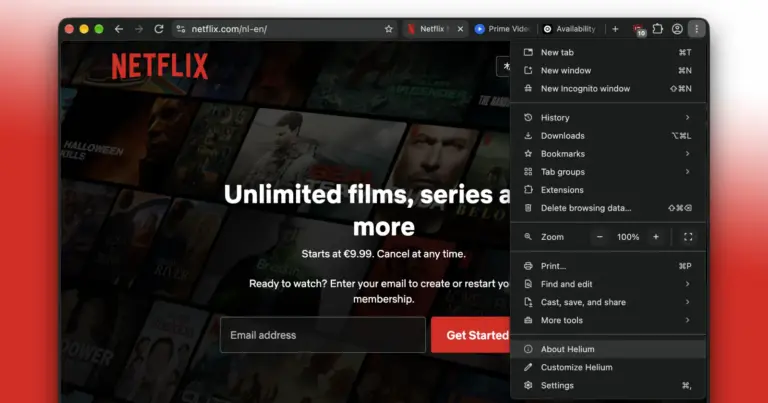Click the Downloads arrow icon in menu
Viewport: 768px width, 403px height.
[528, 136]
